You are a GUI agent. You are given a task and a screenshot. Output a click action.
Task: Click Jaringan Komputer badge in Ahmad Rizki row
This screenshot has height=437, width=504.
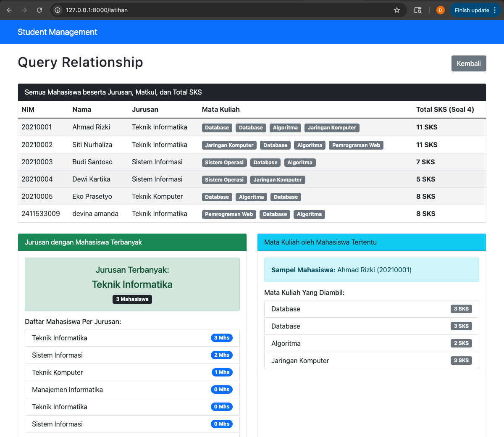pyautogui.click(x=332, y=128)
